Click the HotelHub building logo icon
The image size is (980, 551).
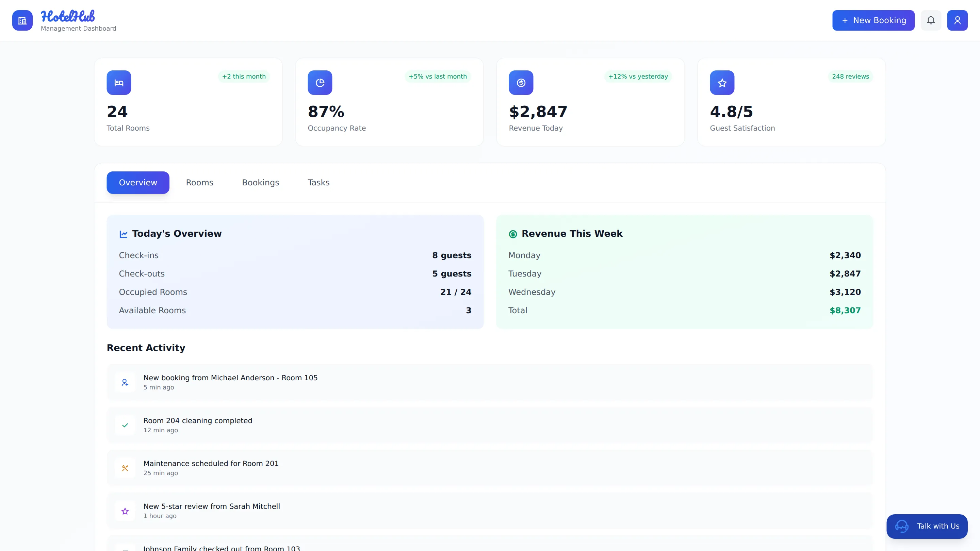(22, 20)
